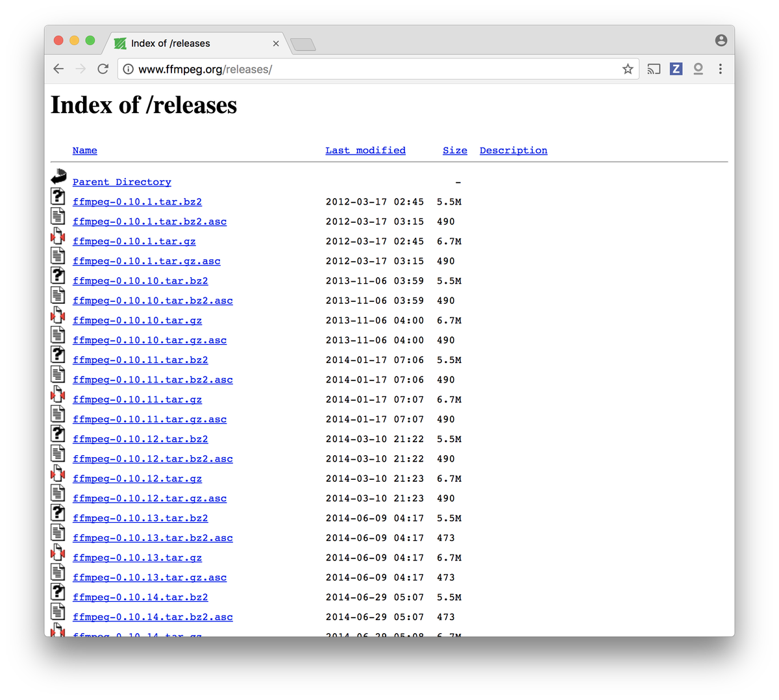Click compressed-file icon beside ffmpeg-0.10.13.tar.gz

[58, 553]
